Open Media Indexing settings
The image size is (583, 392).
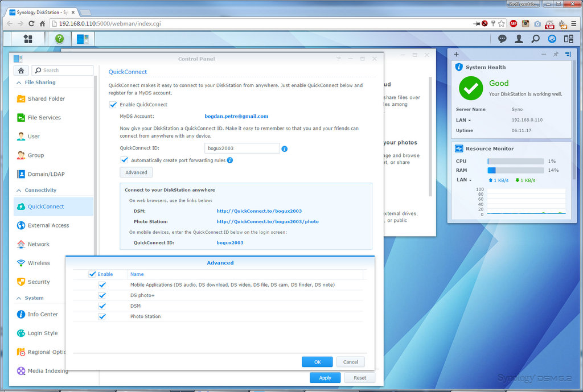pos(41,371)
